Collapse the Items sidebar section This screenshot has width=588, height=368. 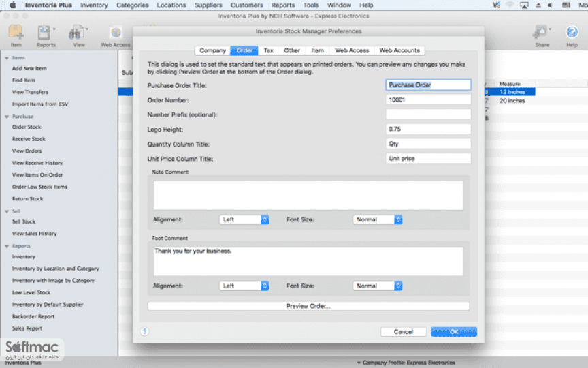7,58
